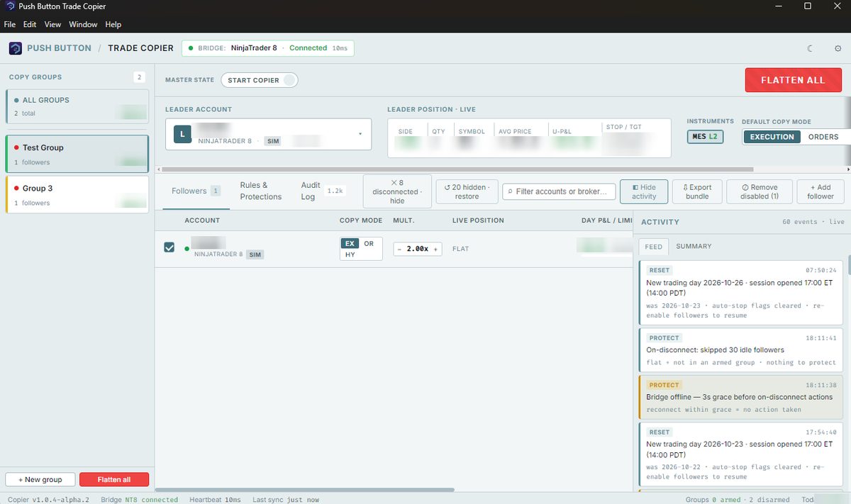Toggle the START COPIER master switch

point(259,80)
